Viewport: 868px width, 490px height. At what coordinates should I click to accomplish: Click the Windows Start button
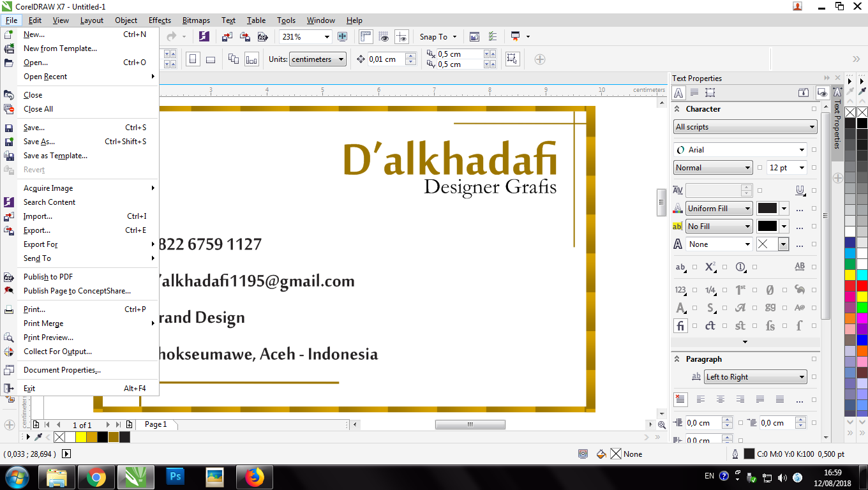pyautogui.click(x=17, y=477)
